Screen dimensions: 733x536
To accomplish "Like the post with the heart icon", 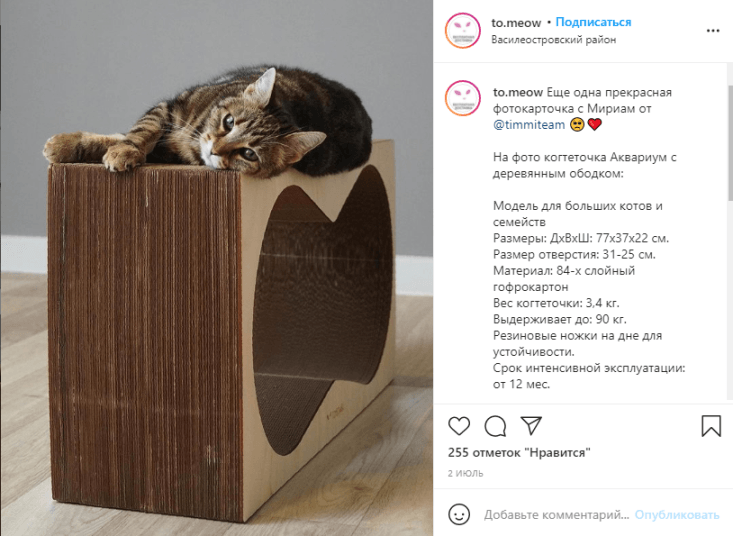I will [x=459, y=426].
